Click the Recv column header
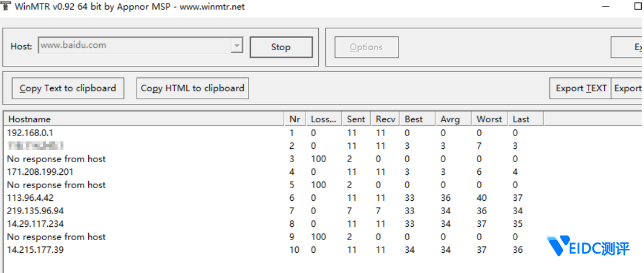This screenshot has width=644, height=273. 385,119
